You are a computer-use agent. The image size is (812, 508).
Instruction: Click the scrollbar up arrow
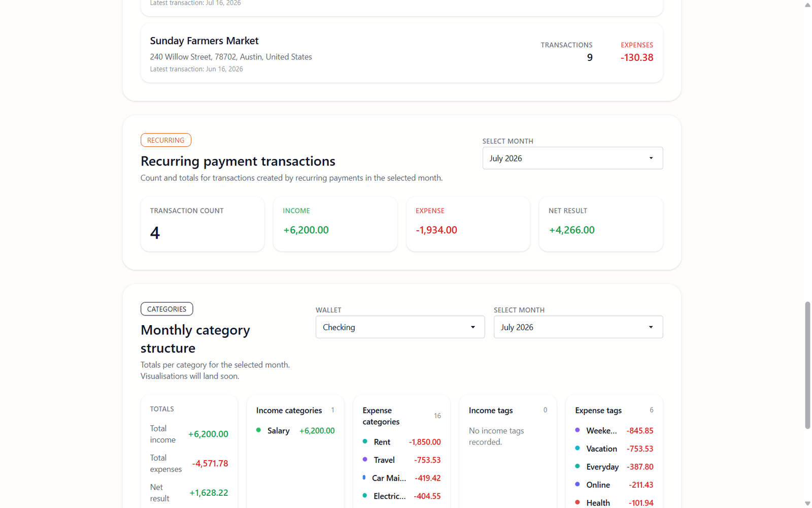coord(807,5)
